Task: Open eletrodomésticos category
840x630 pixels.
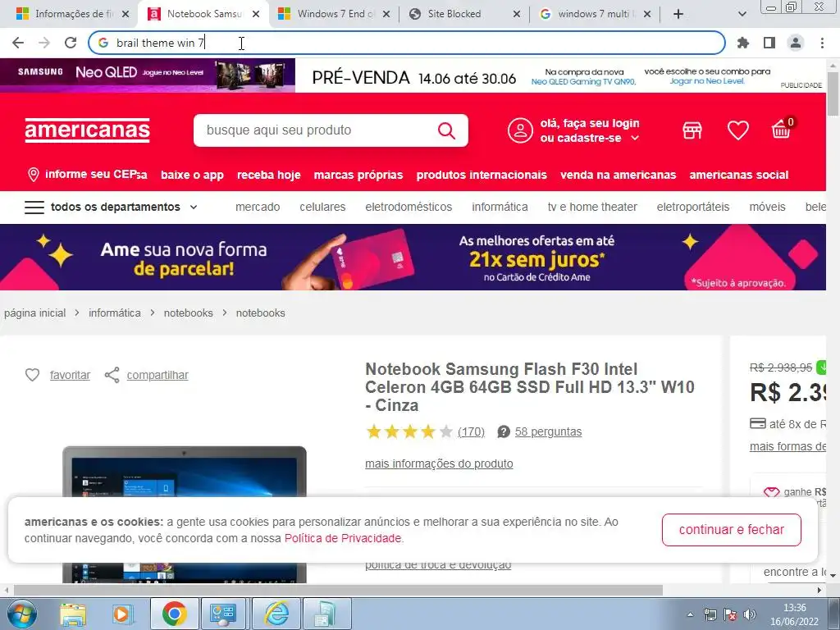Action: pyautogui.click(x=409, y=207)
